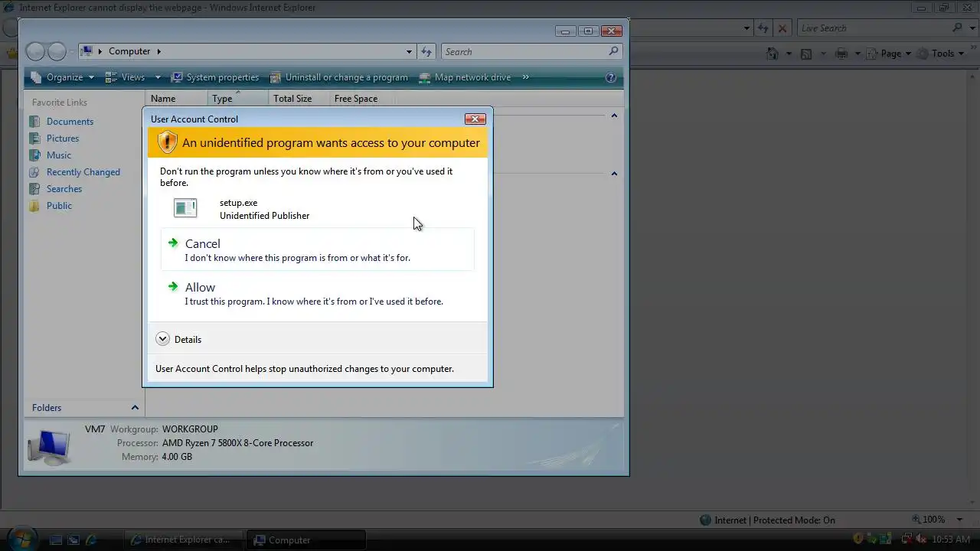The image size is (980, 551).
Task: Click the magnifier icon in Computer search box
Action: (x=613, y=51)
